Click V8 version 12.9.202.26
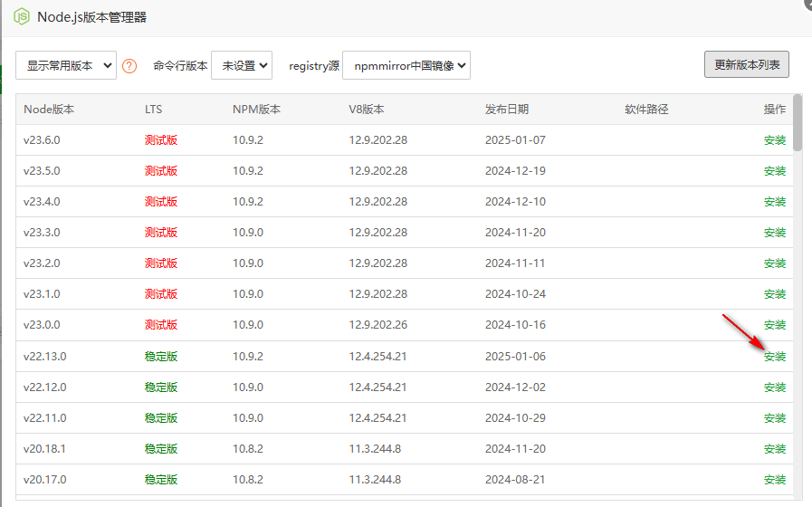This screenshot has height=507, width=812. 378,325
